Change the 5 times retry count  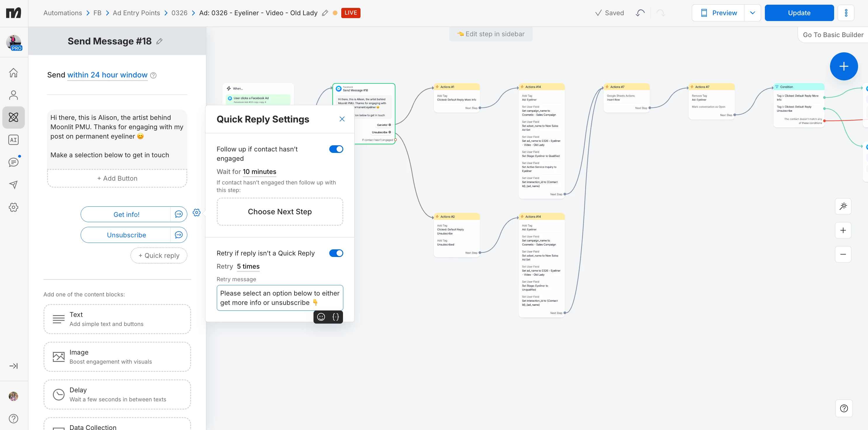pyautogui.click(x=248, y=266)
